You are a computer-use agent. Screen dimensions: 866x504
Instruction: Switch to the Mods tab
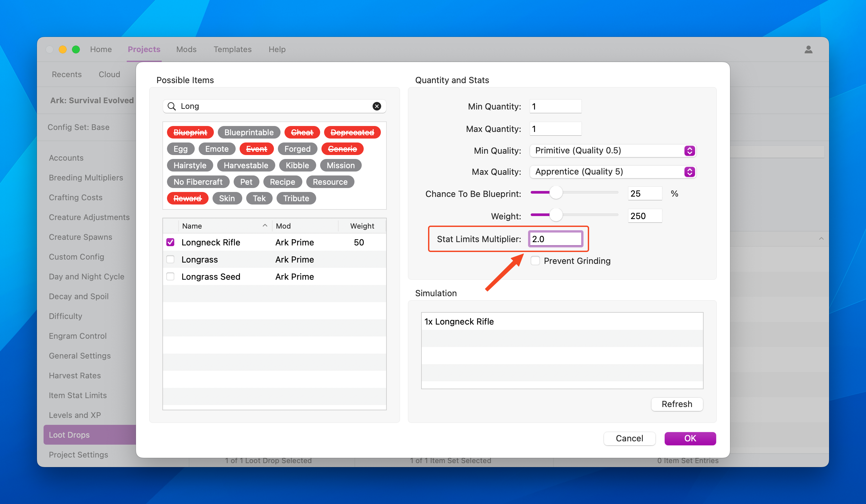(x=186, y=49)
